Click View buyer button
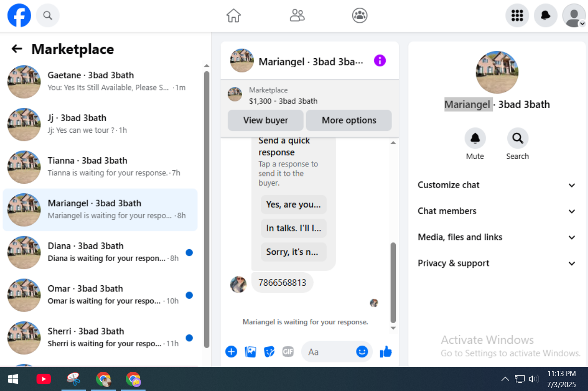The width and height of the screenshot is (588, 391). (266, 120)
